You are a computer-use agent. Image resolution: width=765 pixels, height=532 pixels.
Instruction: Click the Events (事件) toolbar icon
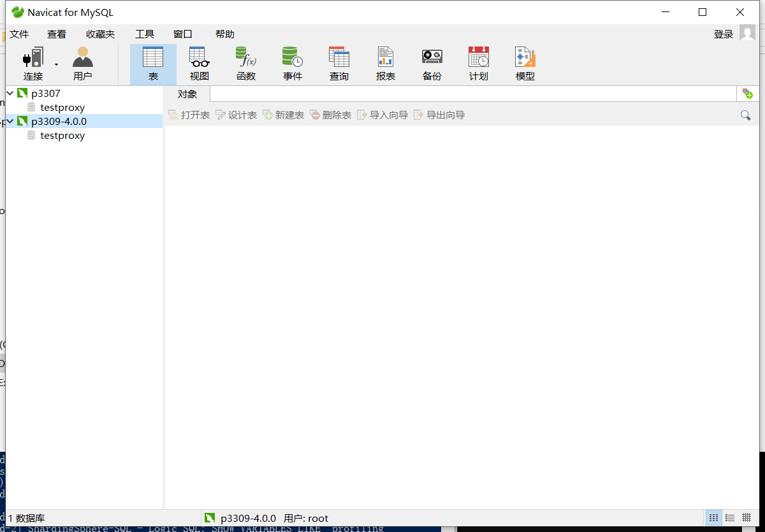coord(292,62)
